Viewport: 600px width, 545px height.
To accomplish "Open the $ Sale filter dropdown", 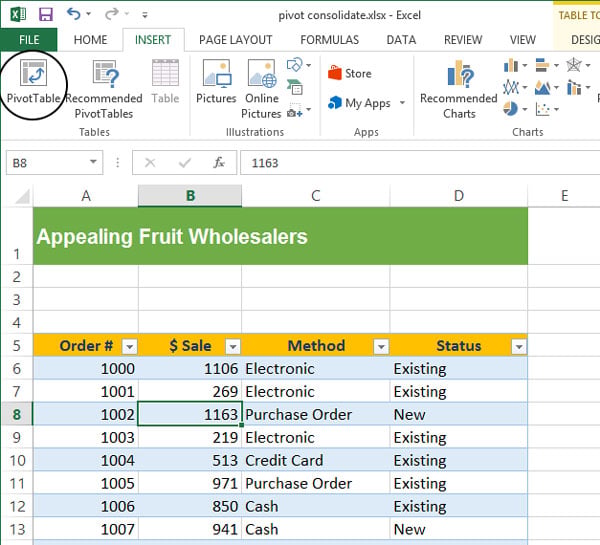I will [x=233, y=347].
